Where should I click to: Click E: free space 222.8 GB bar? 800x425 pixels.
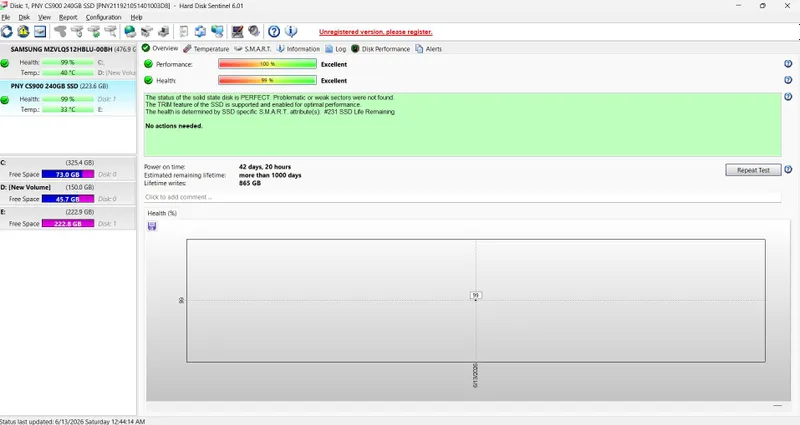[68, 223]
